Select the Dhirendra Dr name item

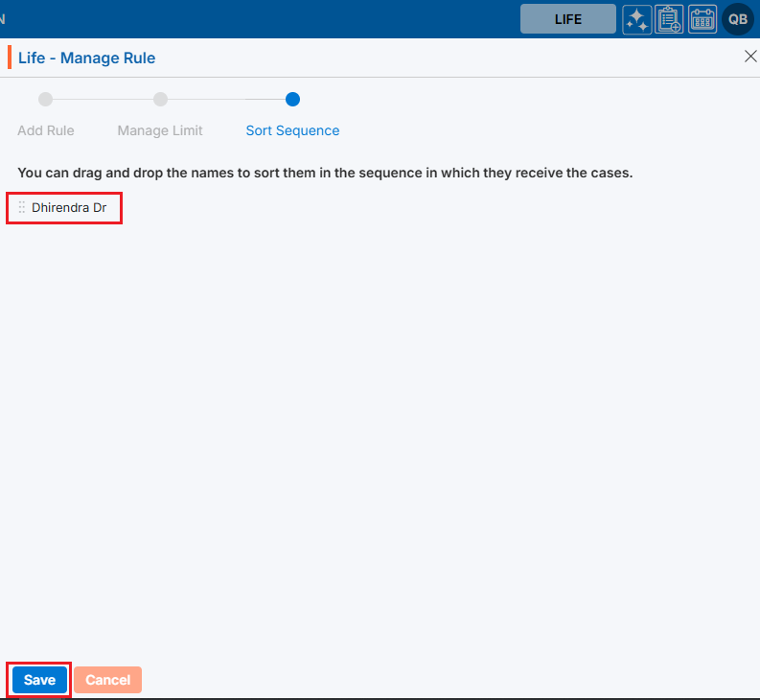(69, 207)
